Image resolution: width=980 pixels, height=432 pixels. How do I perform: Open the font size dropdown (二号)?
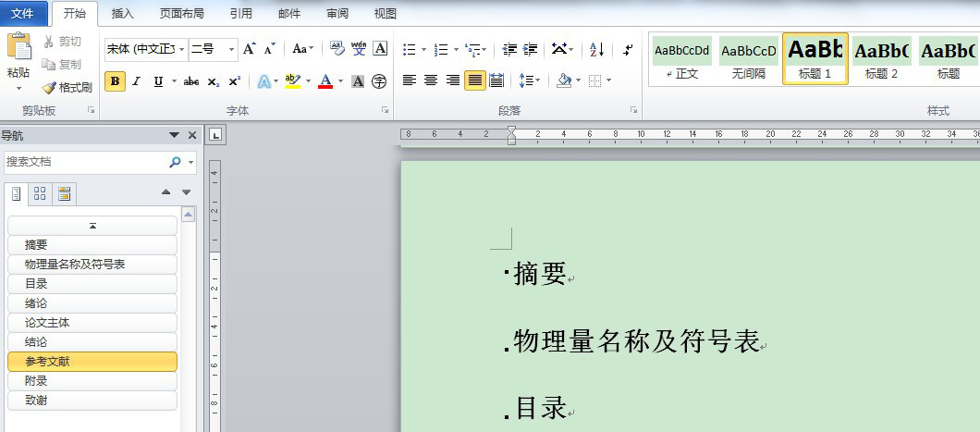tap(231, 49)
